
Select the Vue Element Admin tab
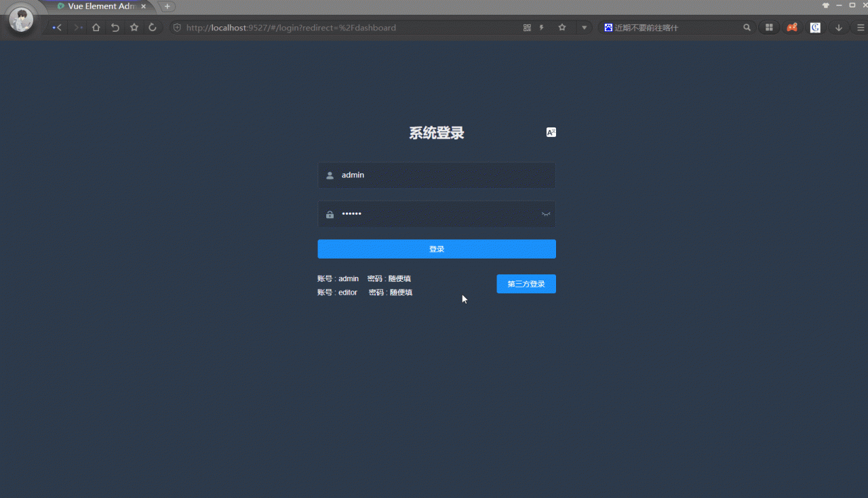coord(102,6)
